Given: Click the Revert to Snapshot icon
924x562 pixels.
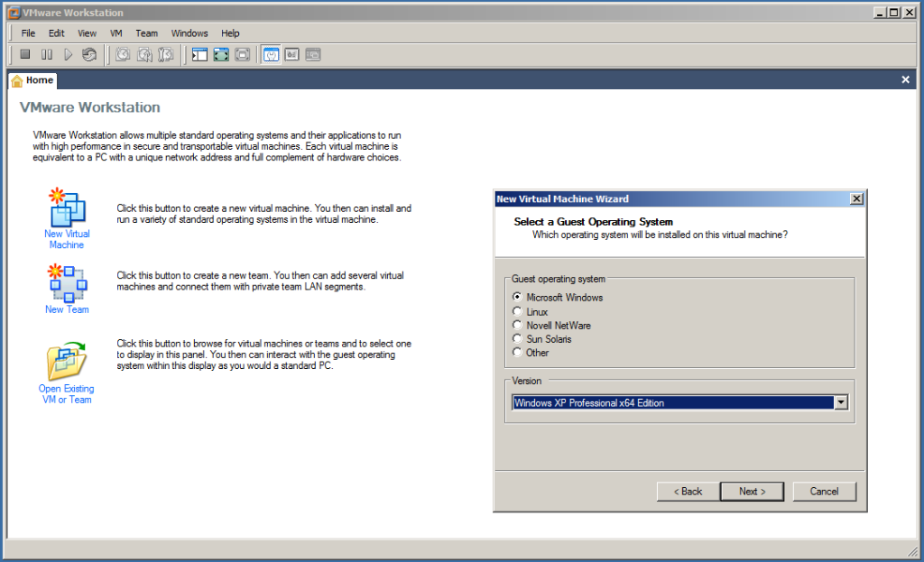Looking at the screenshot, I should point(144,55).
